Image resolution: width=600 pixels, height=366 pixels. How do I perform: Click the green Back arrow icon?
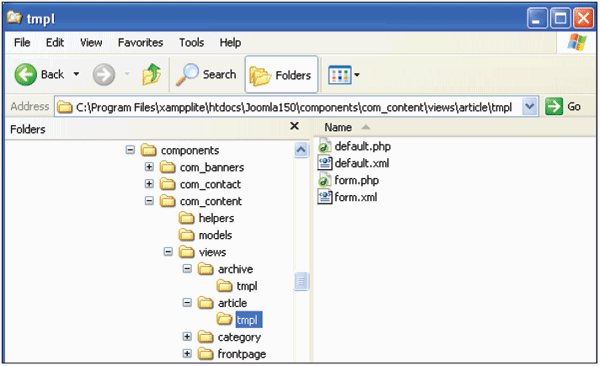[x=26, y=74]
